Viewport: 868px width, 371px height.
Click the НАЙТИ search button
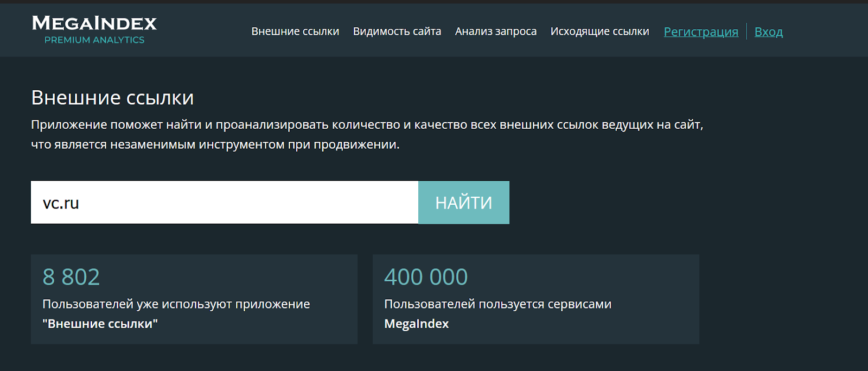point(464,203)
